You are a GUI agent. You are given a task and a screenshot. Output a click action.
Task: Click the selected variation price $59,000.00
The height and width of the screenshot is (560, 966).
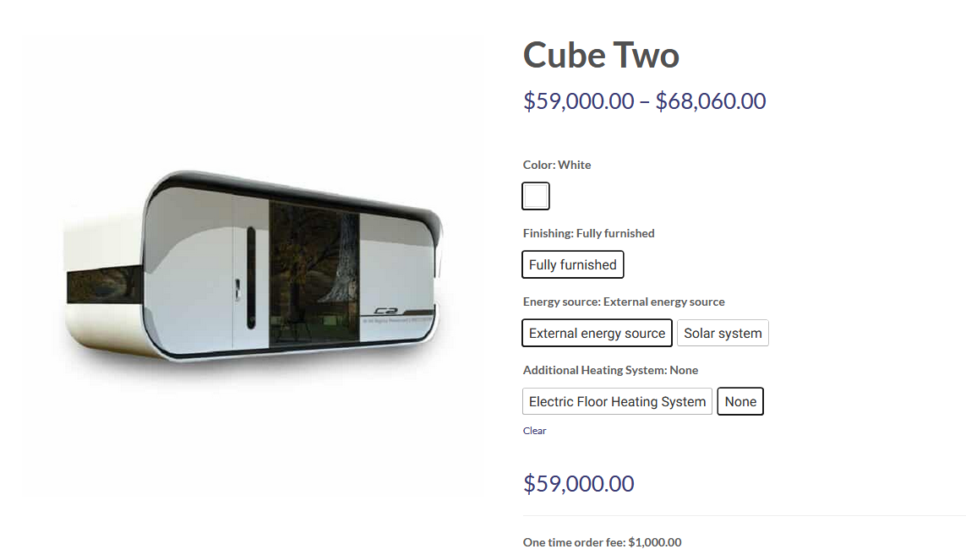[x=578, y=484]
